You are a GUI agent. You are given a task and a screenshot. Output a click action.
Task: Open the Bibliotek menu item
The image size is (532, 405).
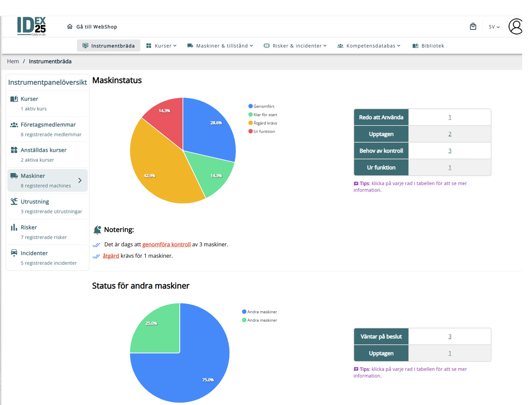click(x=428, y=46)
